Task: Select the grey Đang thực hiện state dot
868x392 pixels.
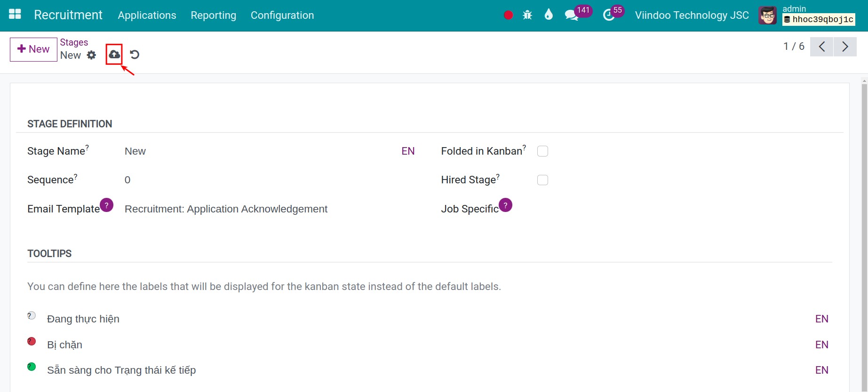Action: click(32, 315)
